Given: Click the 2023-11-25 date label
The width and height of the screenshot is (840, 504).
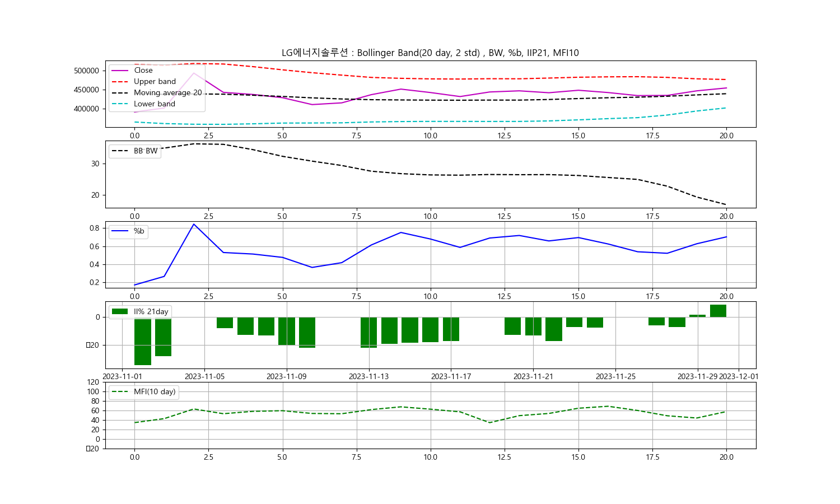Looking at the screenshot, I should tap(615, 376).
